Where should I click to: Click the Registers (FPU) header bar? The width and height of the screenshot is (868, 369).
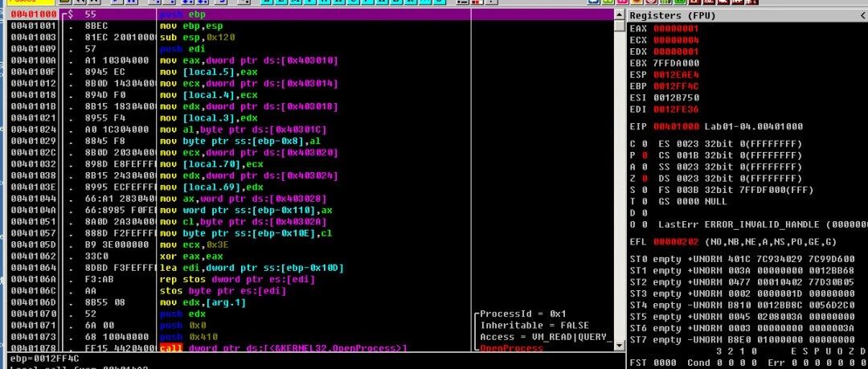[x=748, y=15]
